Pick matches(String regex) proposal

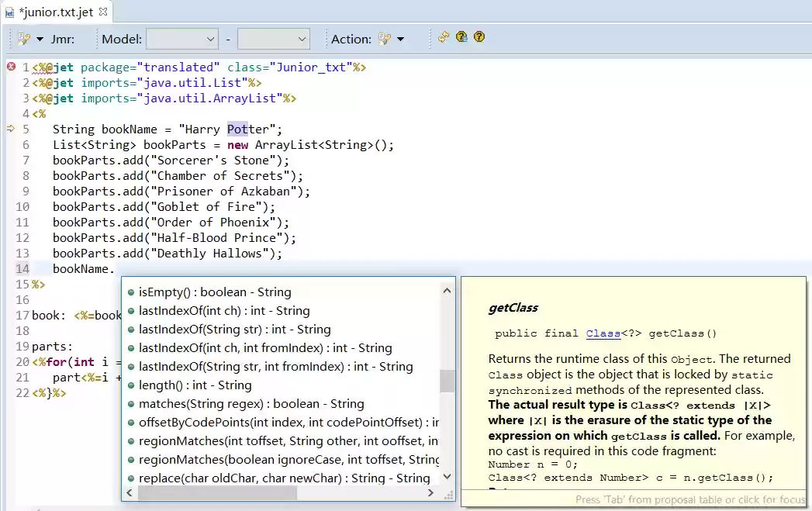(251, 404)
